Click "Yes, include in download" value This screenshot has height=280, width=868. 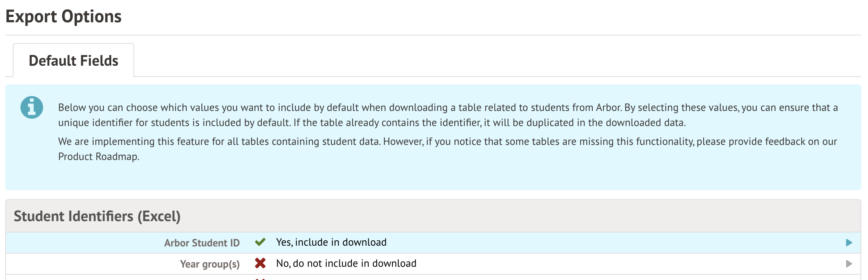331,242
